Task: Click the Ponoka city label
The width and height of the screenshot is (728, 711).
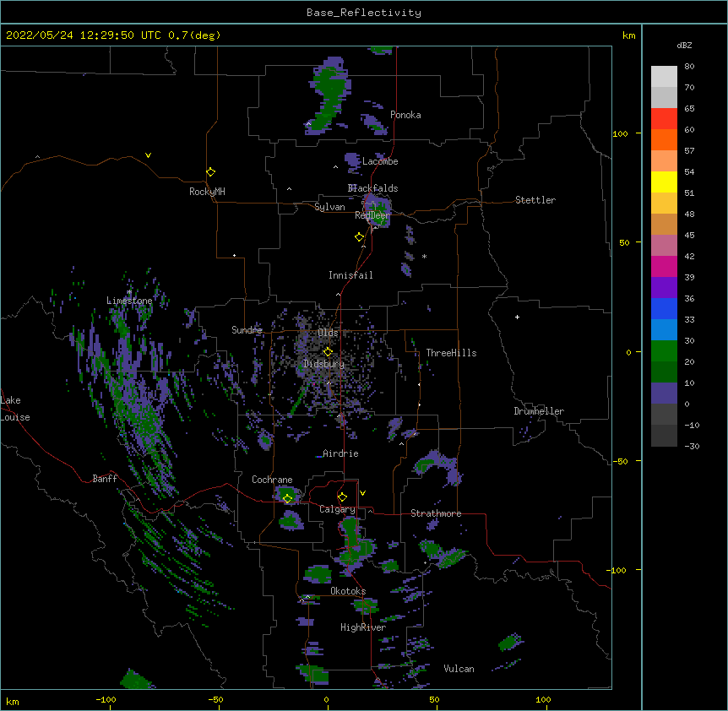Action: tap(405, 115)
